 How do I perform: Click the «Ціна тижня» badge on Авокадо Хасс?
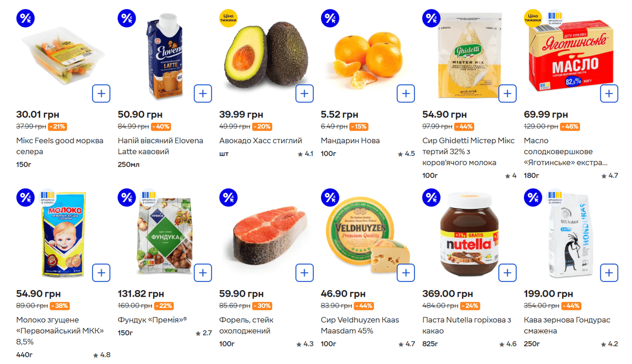(227, 18)
